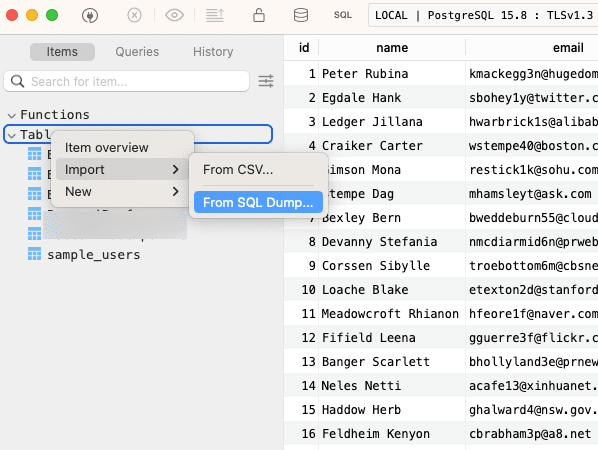598x450 pixels.
Task: Select the Items tab
Action: (62, 51)
